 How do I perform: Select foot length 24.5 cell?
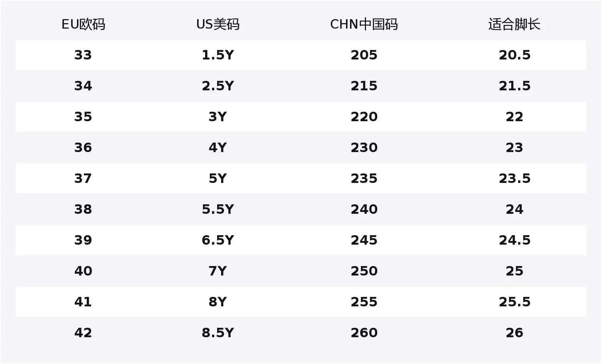pyautogui.click(x=514, y=240)
